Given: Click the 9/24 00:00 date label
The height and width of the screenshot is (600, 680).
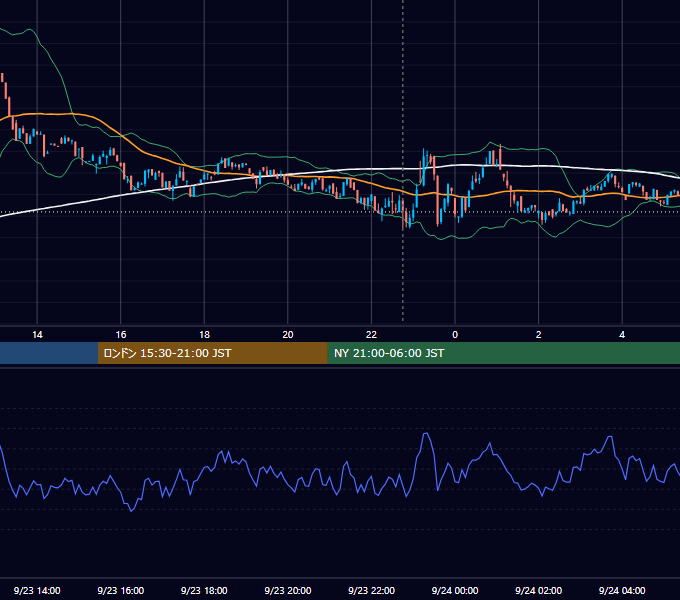Looking at the screenshot, I should 455,590.
